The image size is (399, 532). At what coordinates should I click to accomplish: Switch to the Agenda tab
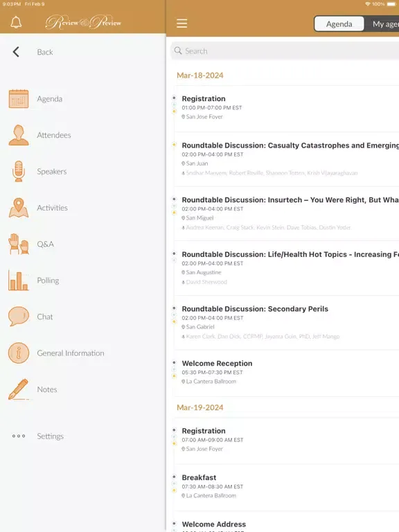point(339,24)
